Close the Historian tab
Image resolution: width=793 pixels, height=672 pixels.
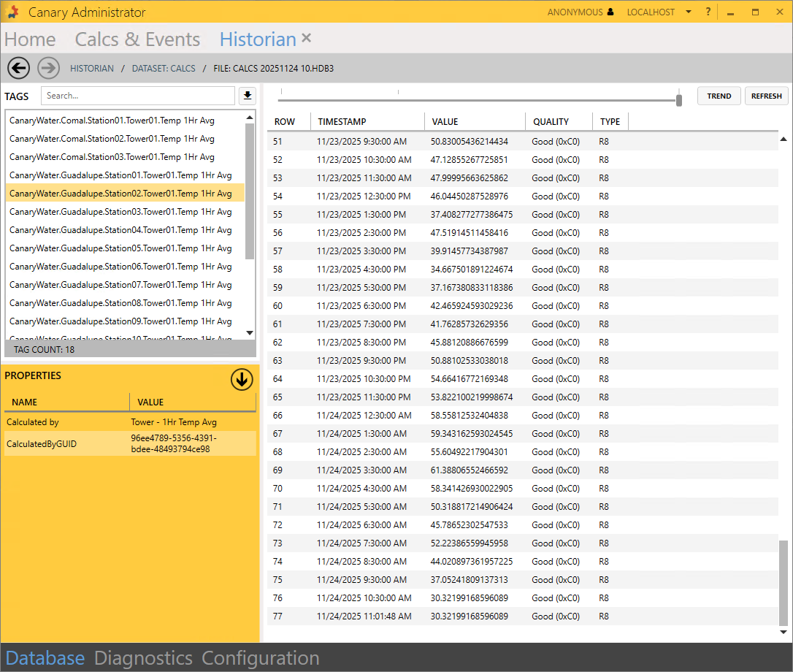click(x=307, y=39)
